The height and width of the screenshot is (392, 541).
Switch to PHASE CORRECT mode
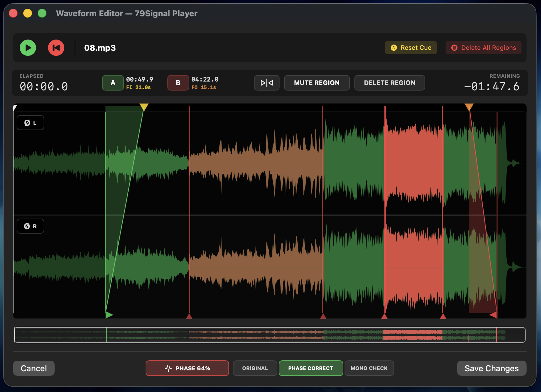click(x=311, y=368)
